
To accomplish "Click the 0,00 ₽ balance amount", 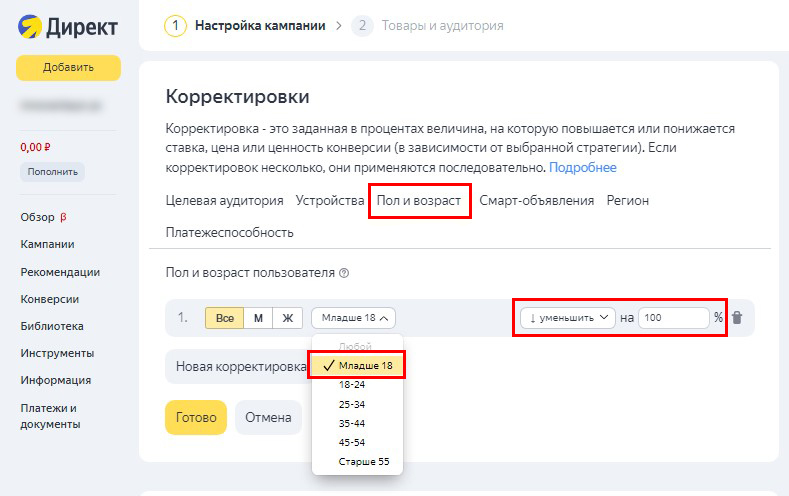I will (x=35, y=147).
